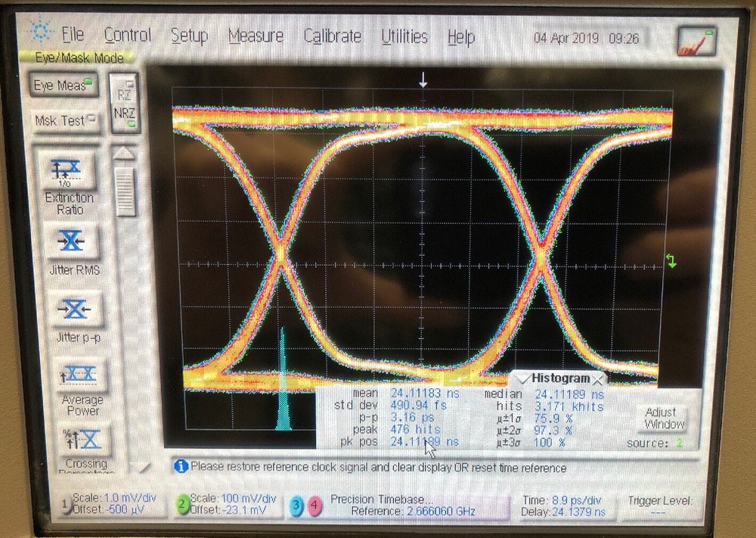
Task: Collapse the Histogram panel chevron
Action: pyautogui.click(x=522, y=378)
